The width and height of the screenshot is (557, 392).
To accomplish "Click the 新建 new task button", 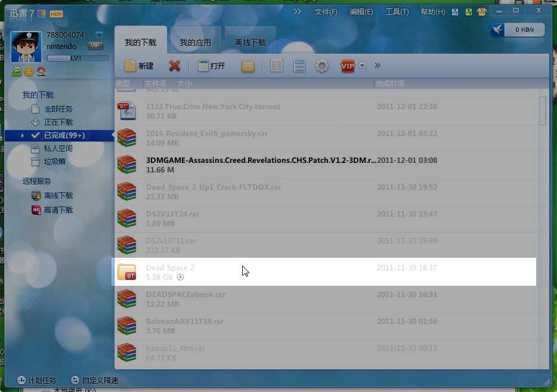I will (x=139, y=66).
